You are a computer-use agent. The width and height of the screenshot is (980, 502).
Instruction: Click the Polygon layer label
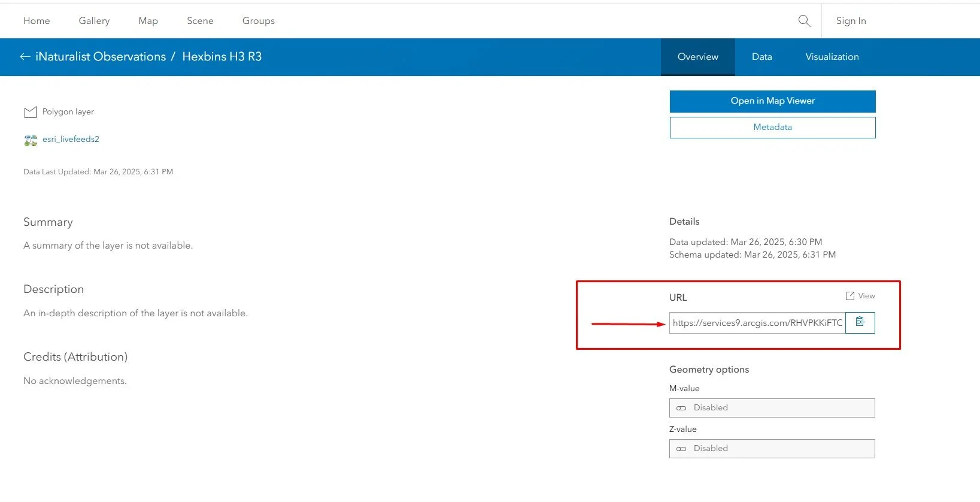(x=68, y=112)
